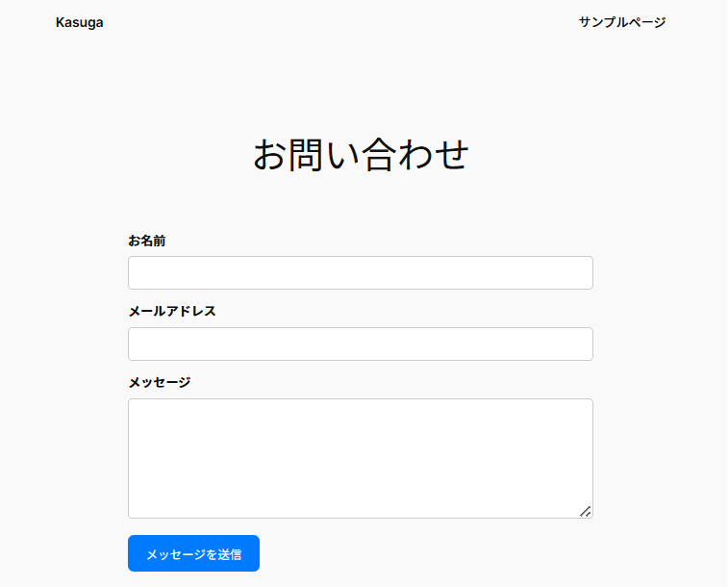
Task: Click the お問い合わせ page heading
Action: point(361,155)
